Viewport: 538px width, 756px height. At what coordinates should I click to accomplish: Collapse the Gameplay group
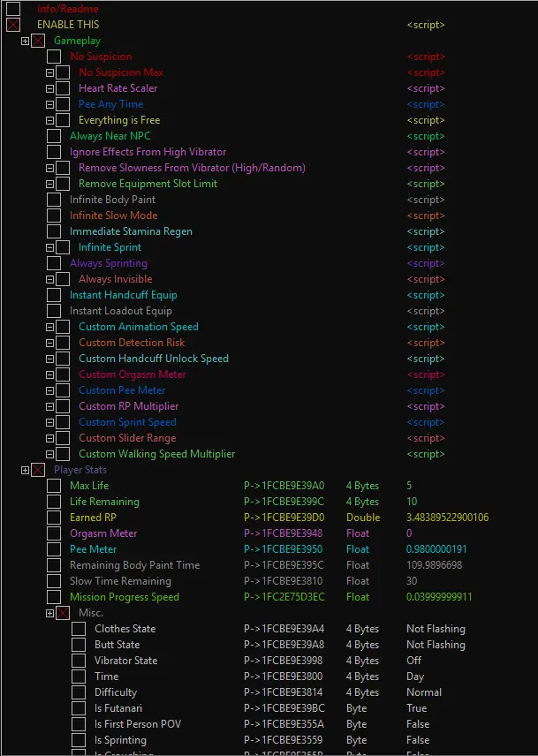coord(26,41)
